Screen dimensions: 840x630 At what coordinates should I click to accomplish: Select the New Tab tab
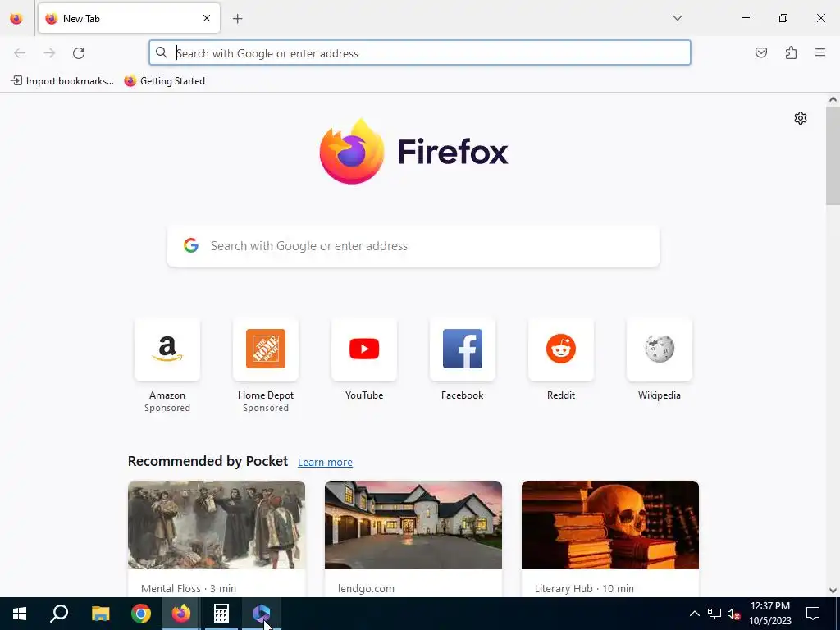(x=129, y=18)
